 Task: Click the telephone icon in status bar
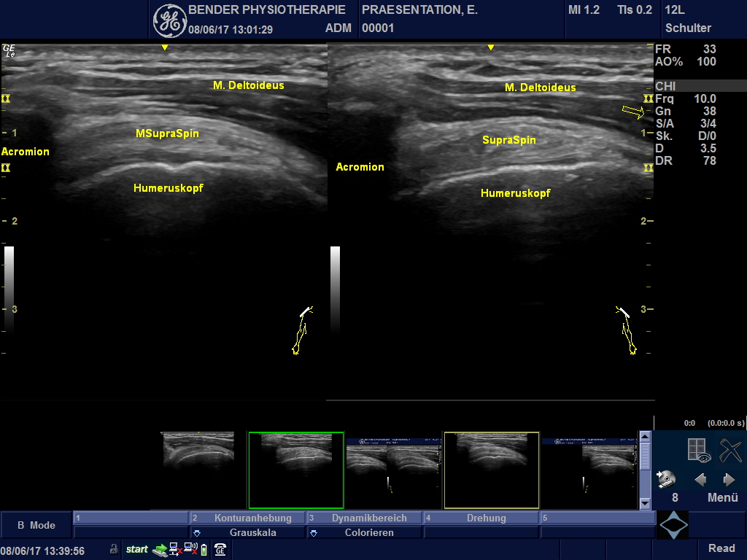click(220, 550)
